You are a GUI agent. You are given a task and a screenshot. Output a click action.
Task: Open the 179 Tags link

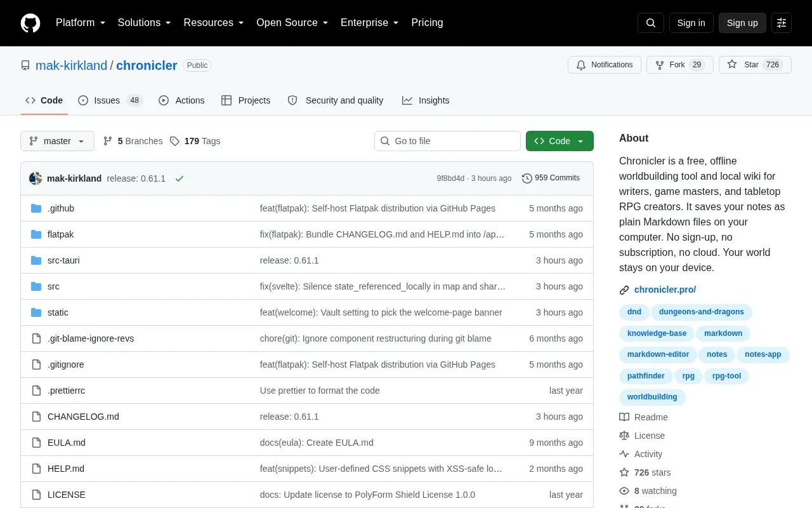pyautogui.click(x=195, y=141)
